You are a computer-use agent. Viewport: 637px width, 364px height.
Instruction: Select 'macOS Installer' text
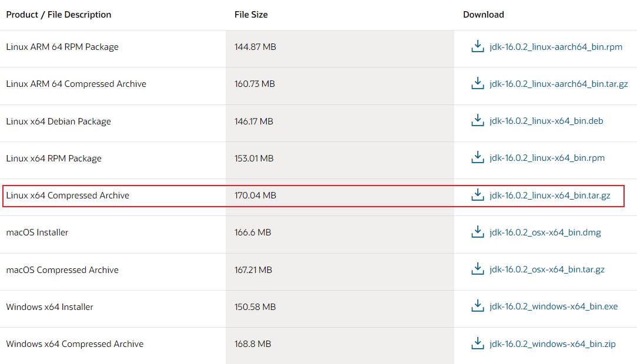(x=37, y=232)
